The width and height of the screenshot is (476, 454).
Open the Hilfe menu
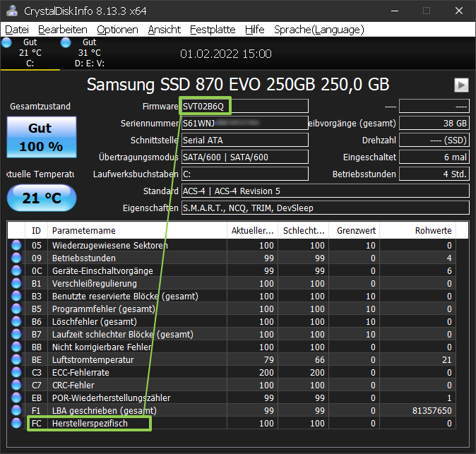[x=255, y=30]
